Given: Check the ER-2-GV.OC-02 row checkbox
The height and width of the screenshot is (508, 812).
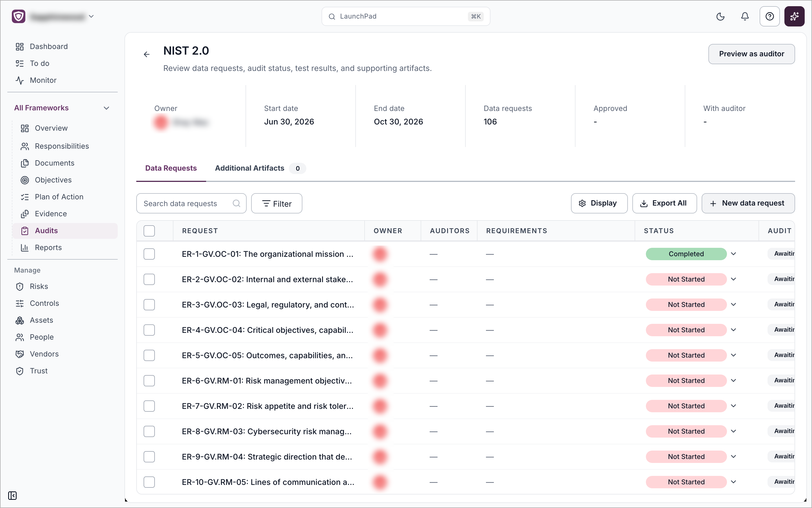Looking at the screenshot, I should [149, 279].
